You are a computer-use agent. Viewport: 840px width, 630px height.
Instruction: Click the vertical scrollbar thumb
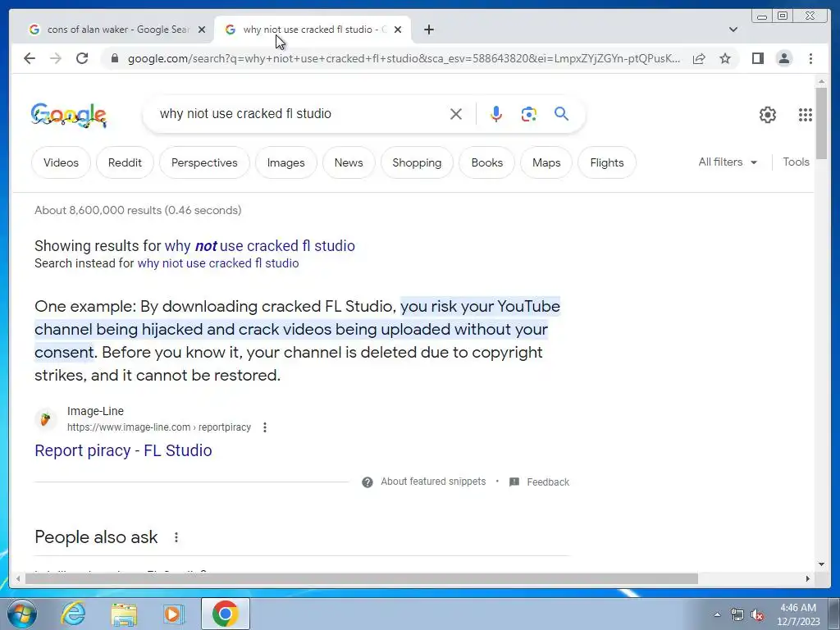(x=821, y=123)
